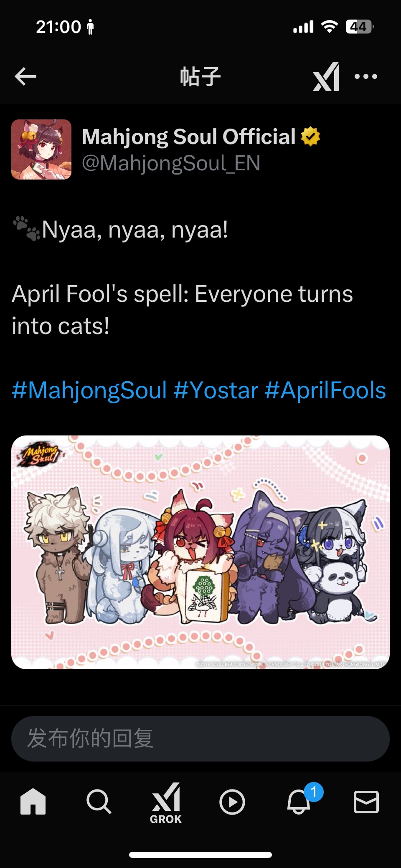Viewport: 401px width, 868px height.
Task: Open the #Yostar hashtag
Action: point(216,390)
